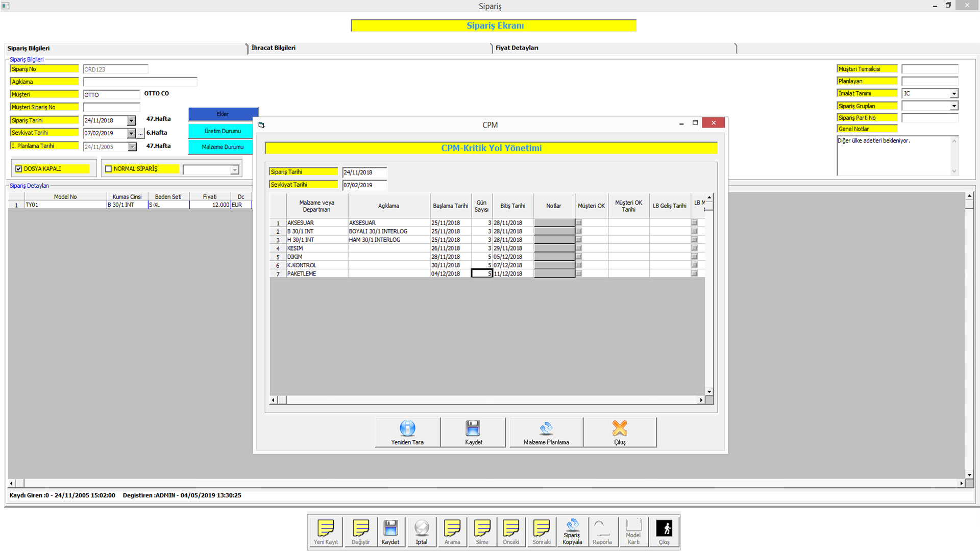Viewport: 980px width, 551px height.
Task: Switch to İhracat Bilgileri tab
Action: tap(274, 48)
